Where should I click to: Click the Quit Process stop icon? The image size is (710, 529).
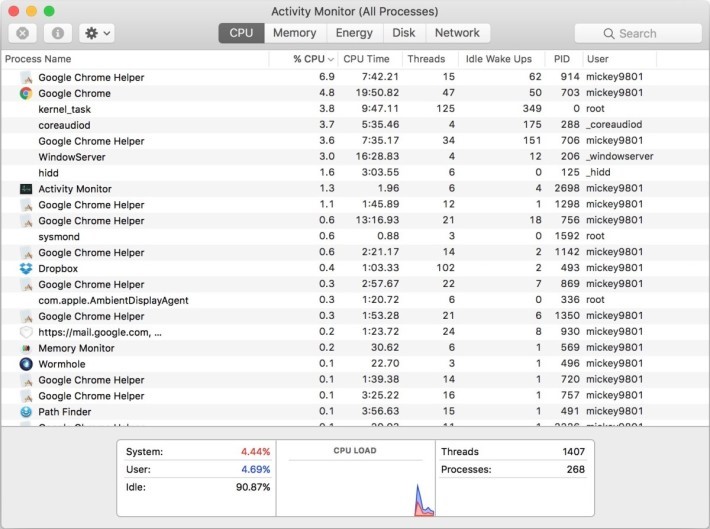pyautogui.click(x=22, y=33)
